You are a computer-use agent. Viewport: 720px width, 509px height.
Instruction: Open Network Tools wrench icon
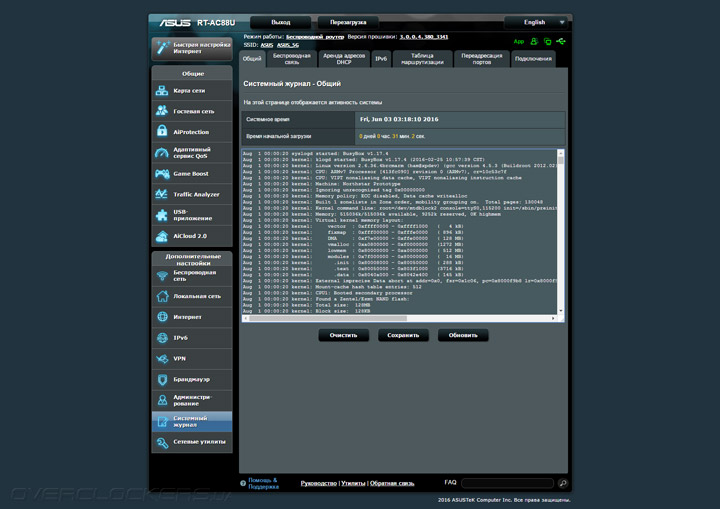click(162, 442)
